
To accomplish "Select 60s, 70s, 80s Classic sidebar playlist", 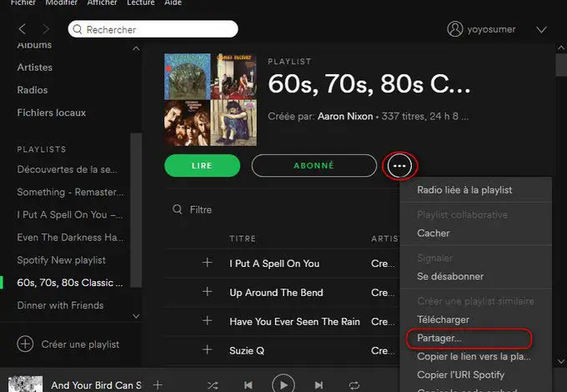I will (70, 283).
